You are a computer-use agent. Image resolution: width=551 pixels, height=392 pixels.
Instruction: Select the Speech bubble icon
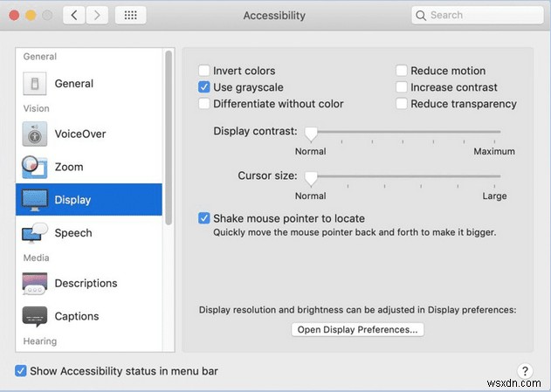35,233
